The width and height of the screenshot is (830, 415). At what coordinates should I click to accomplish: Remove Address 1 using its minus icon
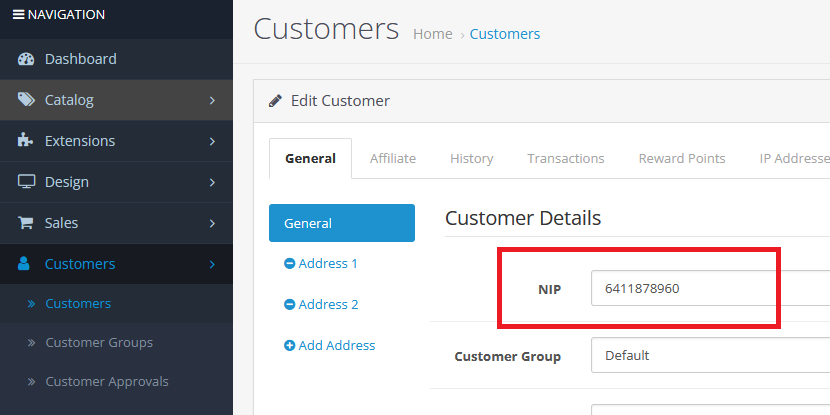[290, 264]
